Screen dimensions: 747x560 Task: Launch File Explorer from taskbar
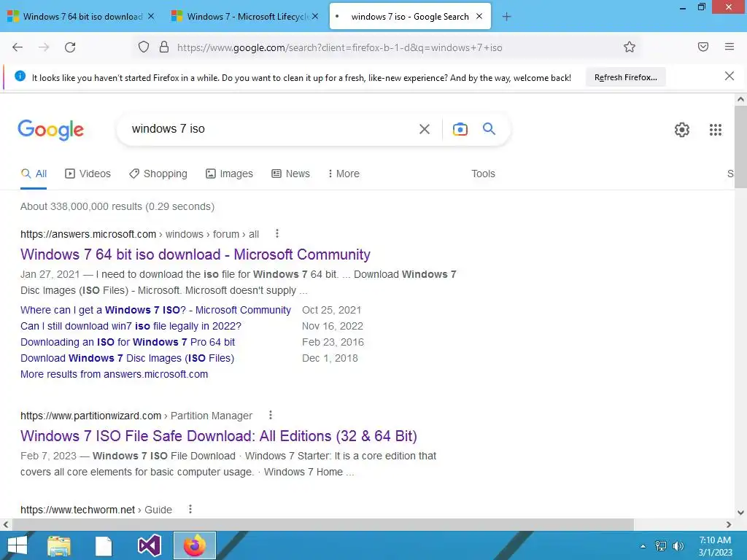click(58, 545)
